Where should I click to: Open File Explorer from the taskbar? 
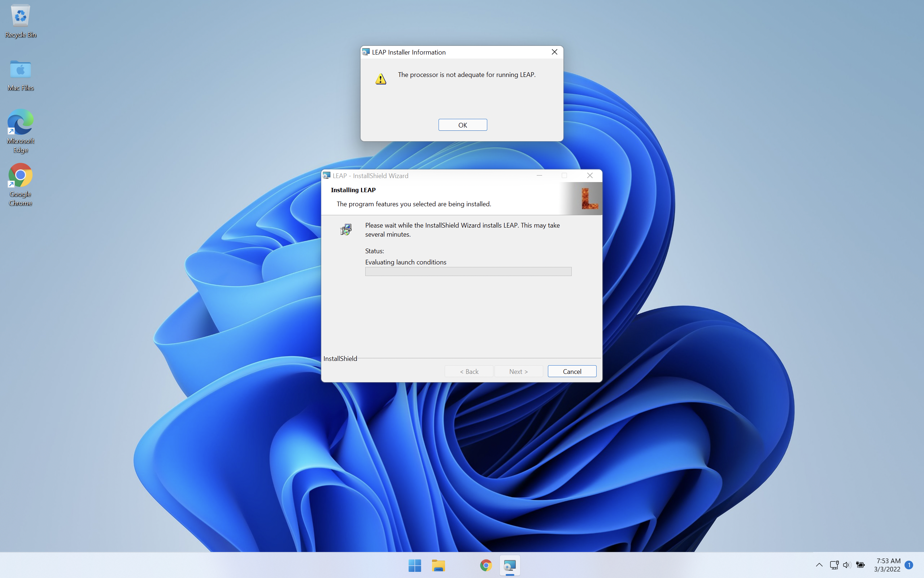point(438,565)
